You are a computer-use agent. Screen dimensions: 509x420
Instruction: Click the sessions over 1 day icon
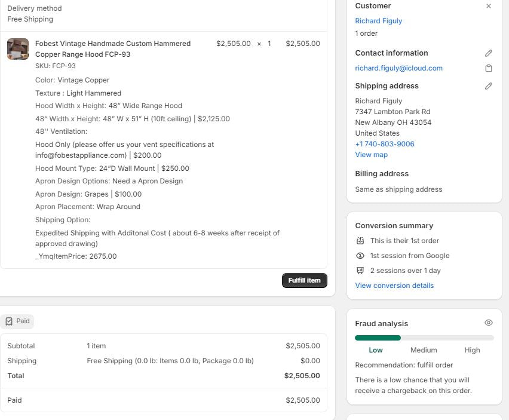click(360, 271)
